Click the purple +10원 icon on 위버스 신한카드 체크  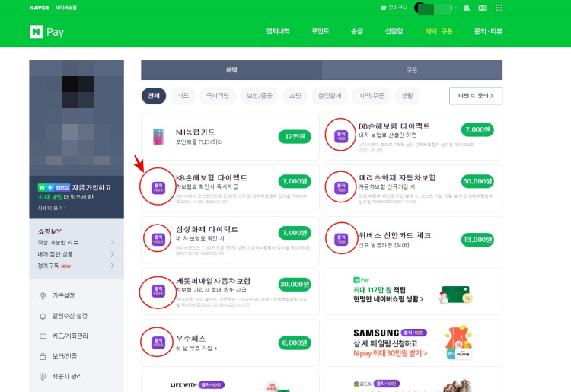341,240
